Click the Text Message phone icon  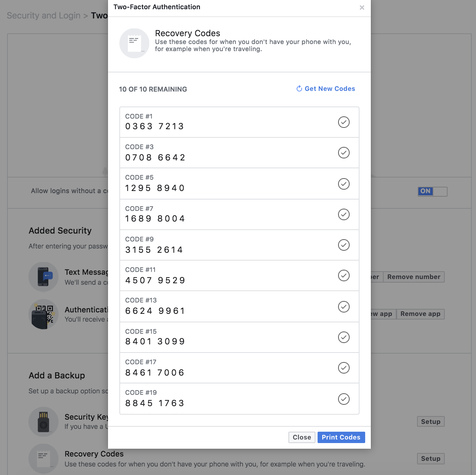point(43,277)
